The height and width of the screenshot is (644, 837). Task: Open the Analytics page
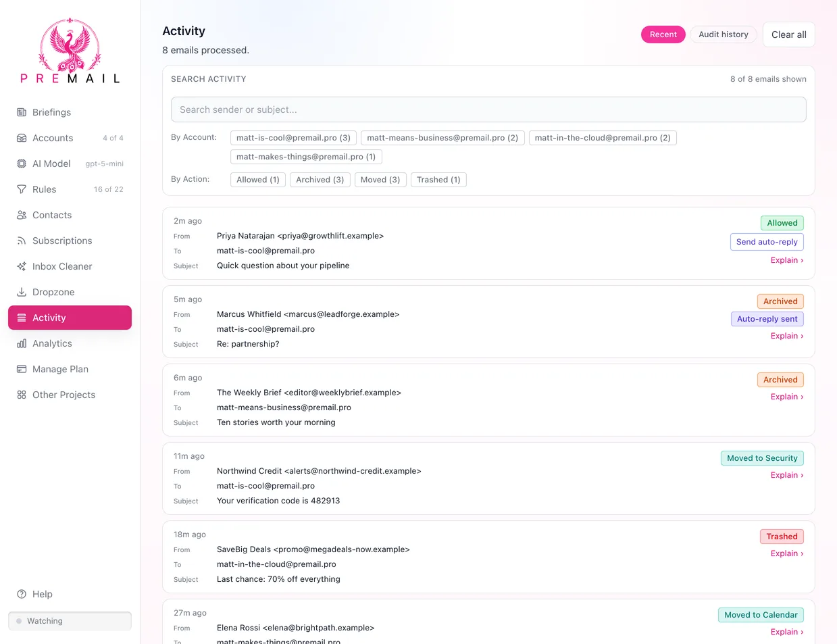[70, 343]
